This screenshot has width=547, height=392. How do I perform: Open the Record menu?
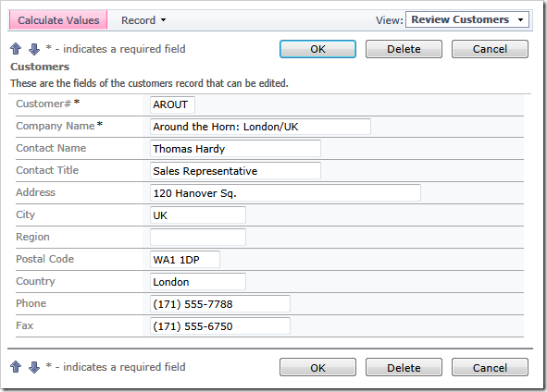(143, 20)
